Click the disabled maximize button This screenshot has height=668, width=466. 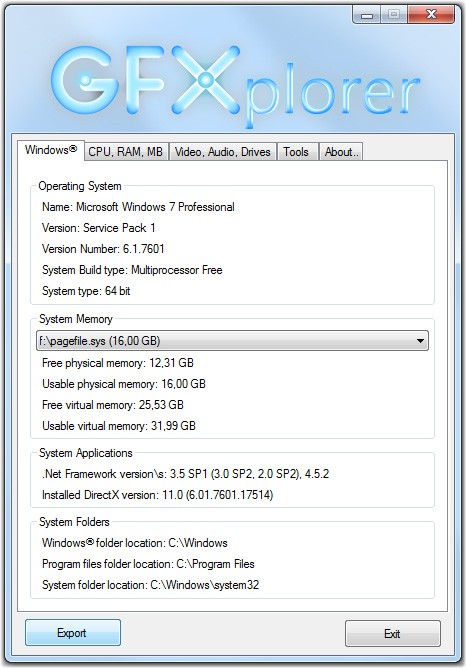[x=394, y=15]
